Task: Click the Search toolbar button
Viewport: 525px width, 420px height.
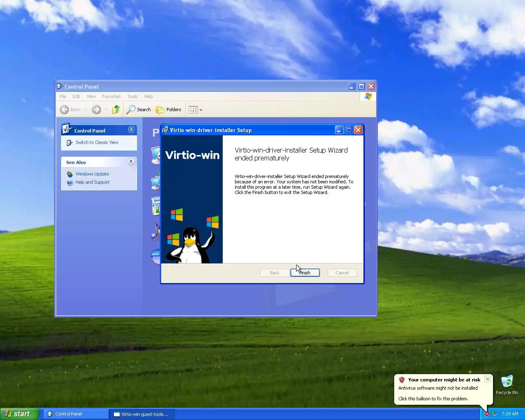Action: 139,110
